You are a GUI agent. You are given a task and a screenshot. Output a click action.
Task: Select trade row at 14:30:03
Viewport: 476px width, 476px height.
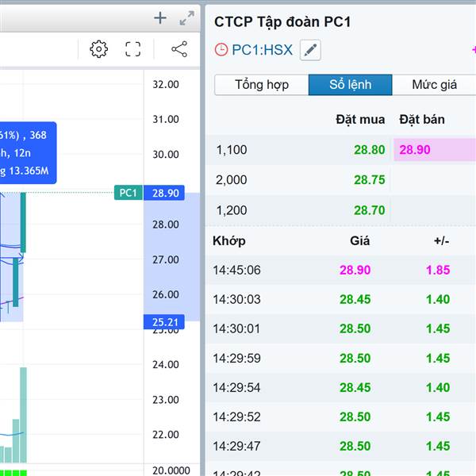(340, 299)
